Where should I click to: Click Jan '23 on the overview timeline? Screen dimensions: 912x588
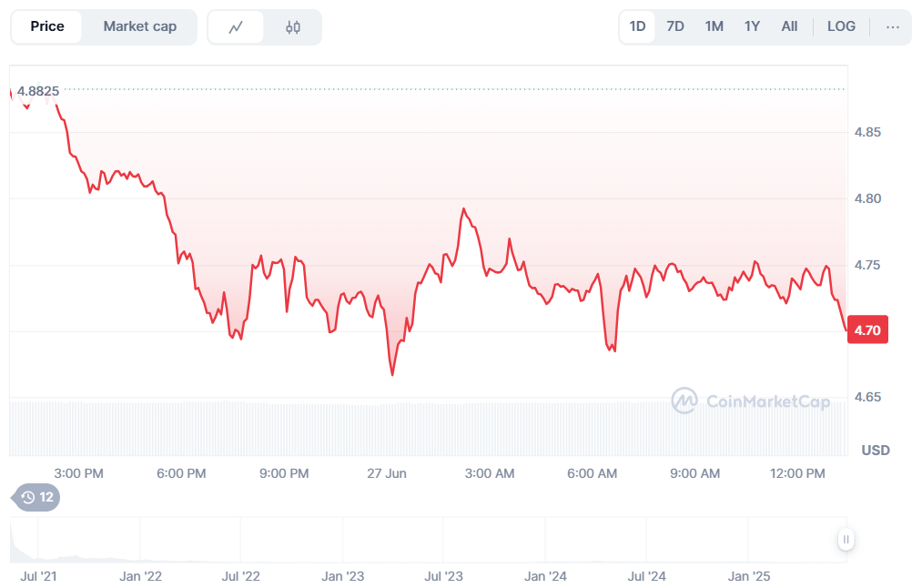342,576
